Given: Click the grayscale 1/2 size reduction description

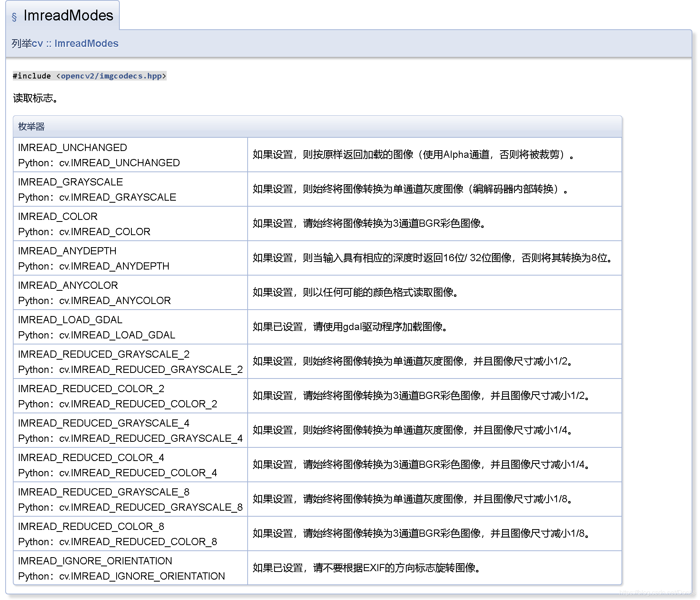Looking at the screenshot, I should (x=413, y=361).
